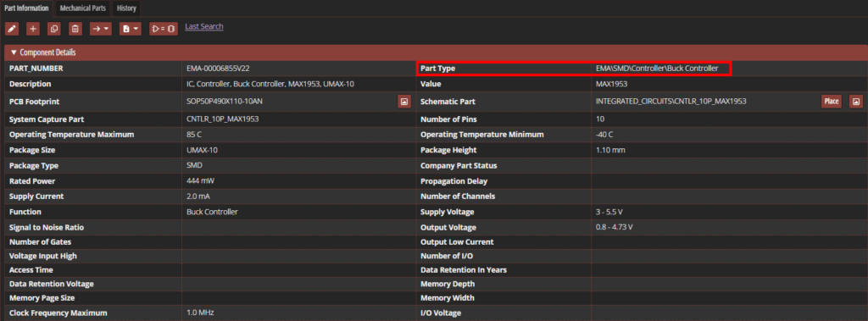The height and width of the screenshot is (321, 868).
Task: View the Schematic Part image preview icon
Action: (856, 102)
